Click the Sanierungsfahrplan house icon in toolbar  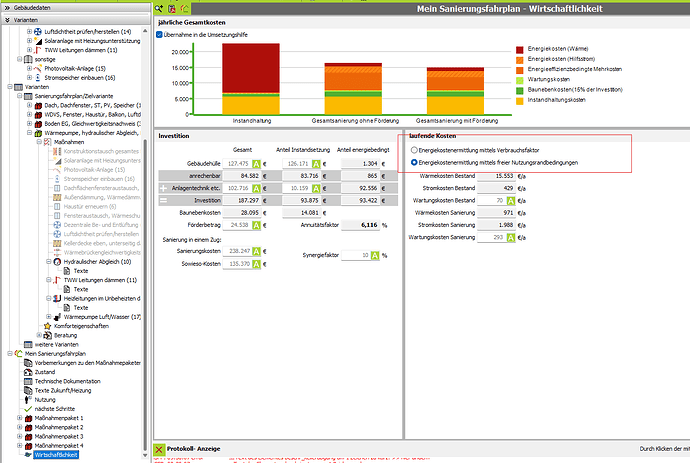pos(184,8)
